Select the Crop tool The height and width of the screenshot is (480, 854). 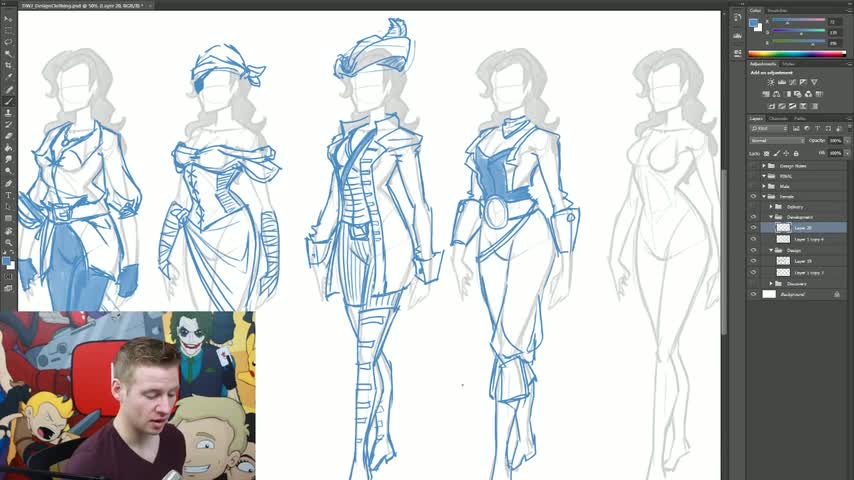[x=8, y=65]
